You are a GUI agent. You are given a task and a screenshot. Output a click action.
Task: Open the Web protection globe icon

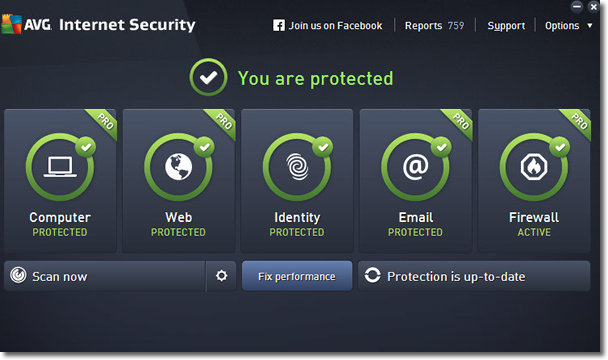(178, 167)
